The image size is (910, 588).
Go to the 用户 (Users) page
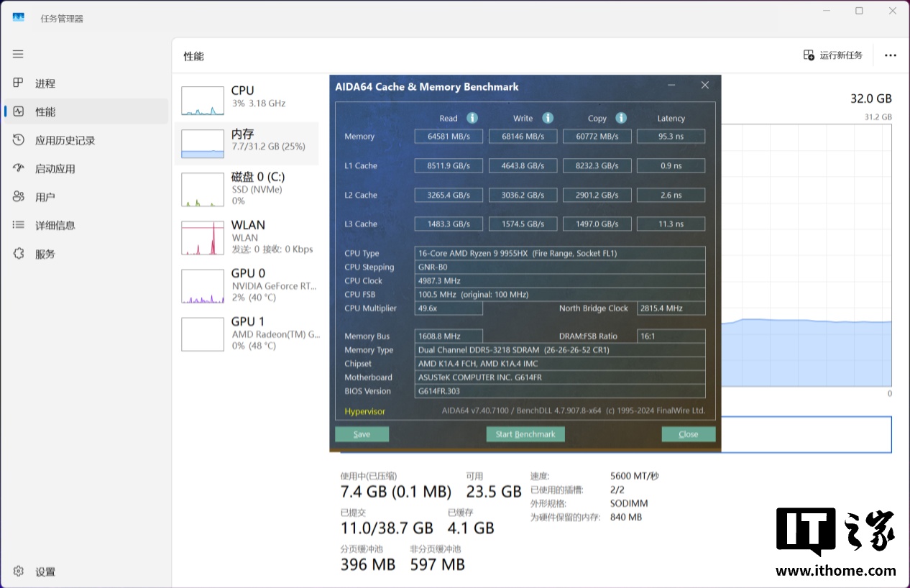(45, 197)
